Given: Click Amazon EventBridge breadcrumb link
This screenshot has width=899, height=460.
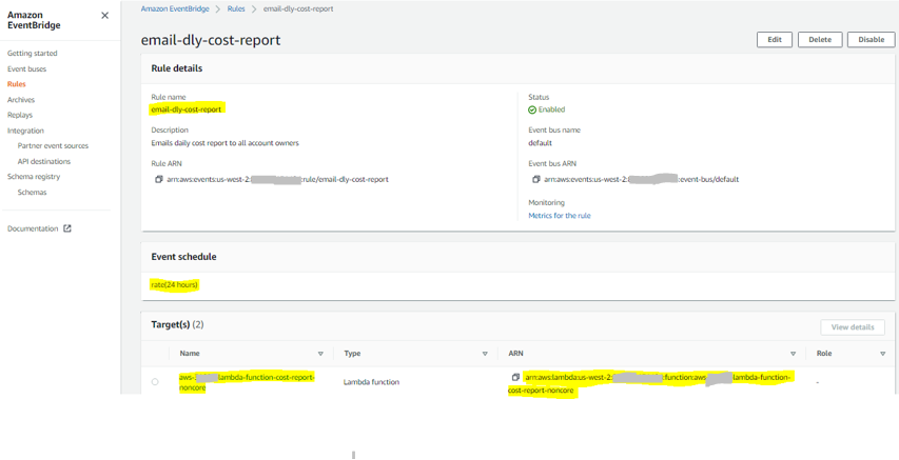Looking at the screenshot, I should click(175, 9).
